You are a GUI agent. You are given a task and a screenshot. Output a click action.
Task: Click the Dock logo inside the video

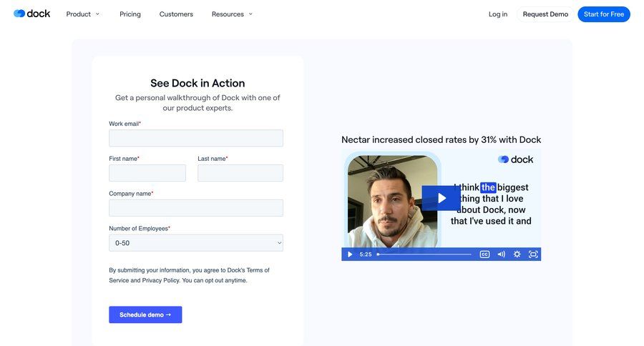point(515,159)
